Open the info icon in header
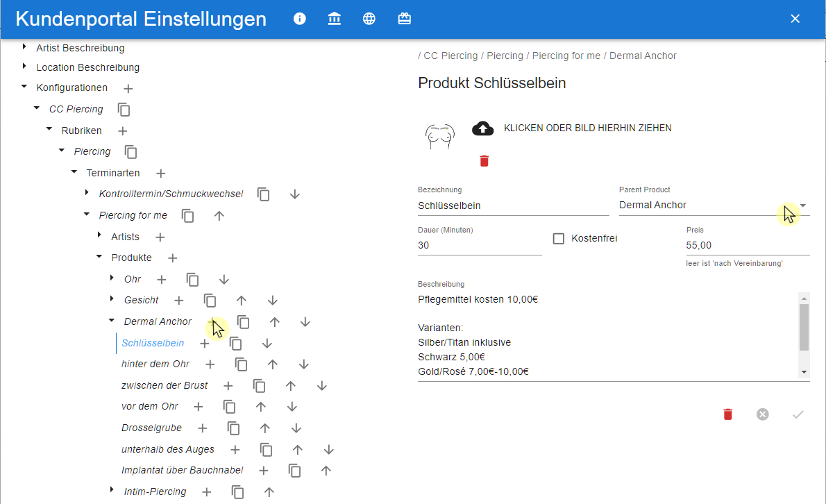The width and height of the screenshot is (826, 504). click(x=299, y=19)
